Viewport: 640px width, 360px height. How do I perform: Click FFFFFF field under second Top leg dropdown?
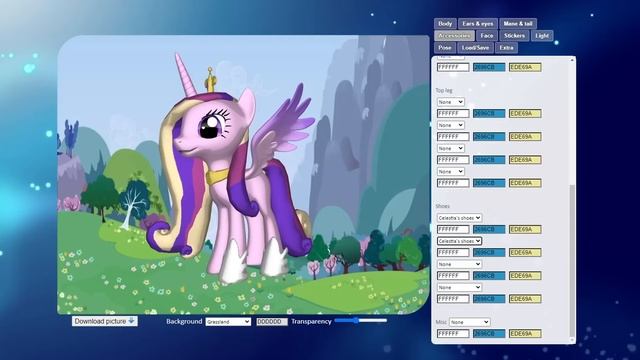pyautogui.click(x=453, y=136)
